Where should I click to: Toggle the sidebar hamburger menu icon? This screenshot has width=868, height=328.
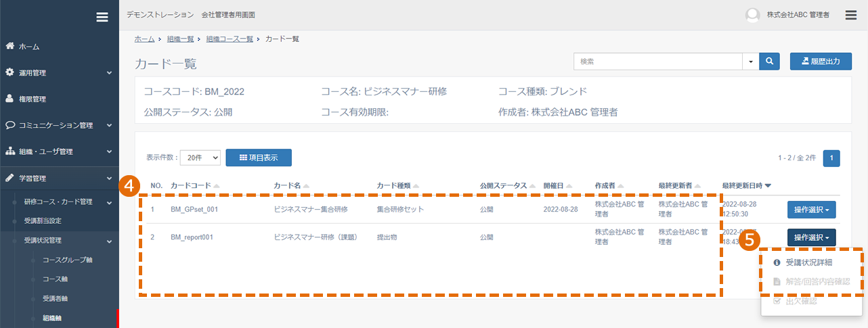click(102, 18)
